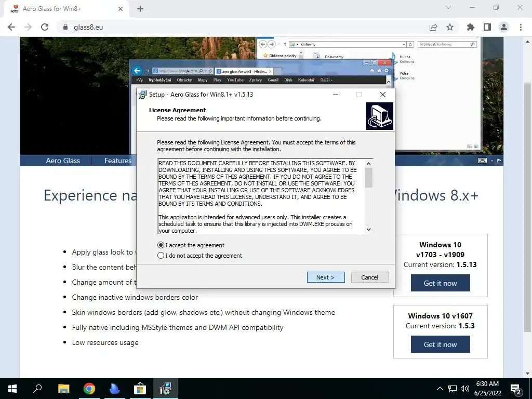532x399 pixels.
Task: Click license text scroll up arrow
Action: 369,164
